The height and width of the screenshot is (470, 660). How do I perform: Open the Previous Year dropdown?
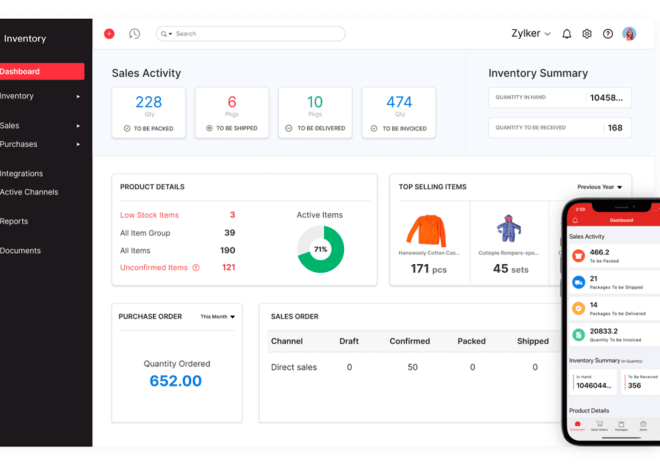tap(599, 187)
